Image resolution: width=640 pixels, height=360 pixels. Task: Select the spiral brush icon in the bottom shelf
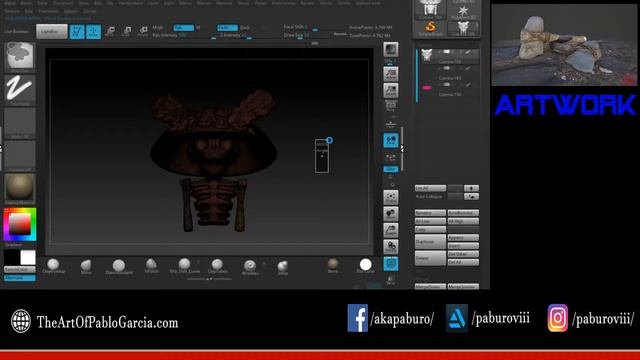(x=250, y=267)
